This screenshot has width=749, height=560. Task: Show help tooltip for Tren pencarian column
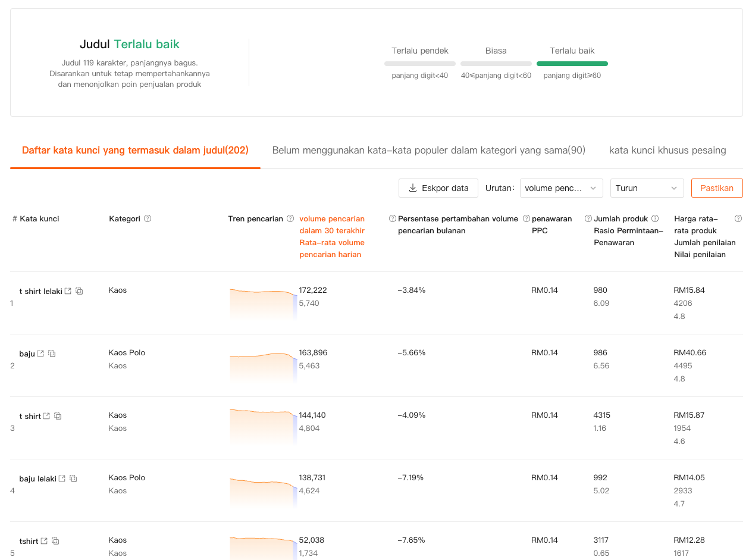[290, 218]
